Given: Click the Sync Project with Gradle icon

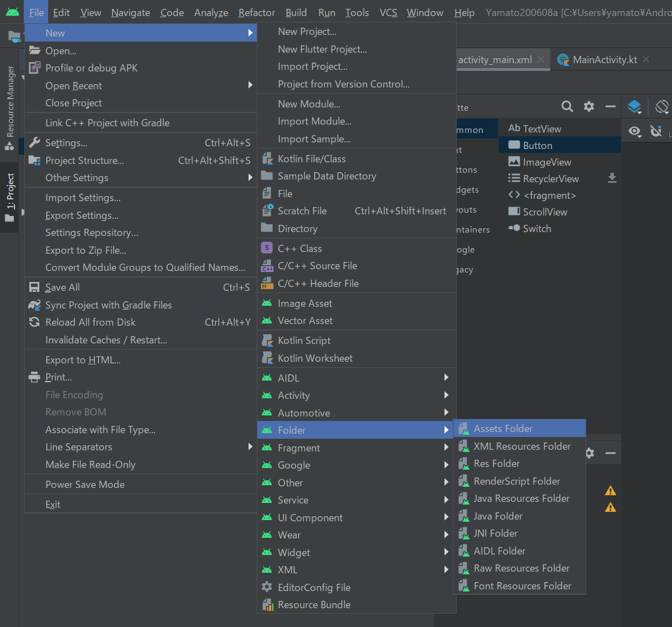Looking at the screenshot, I should (34, 305).
